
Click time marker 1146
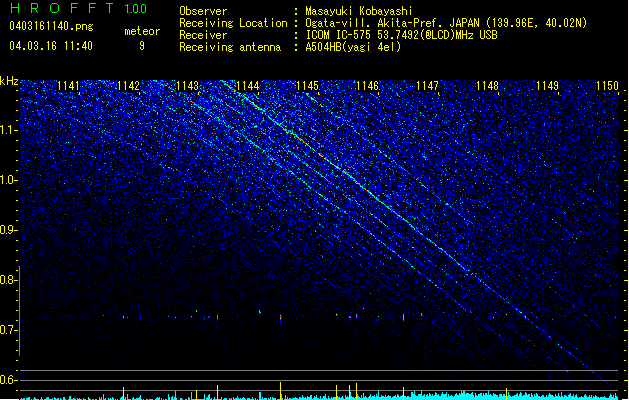click(x=367, y=86)
